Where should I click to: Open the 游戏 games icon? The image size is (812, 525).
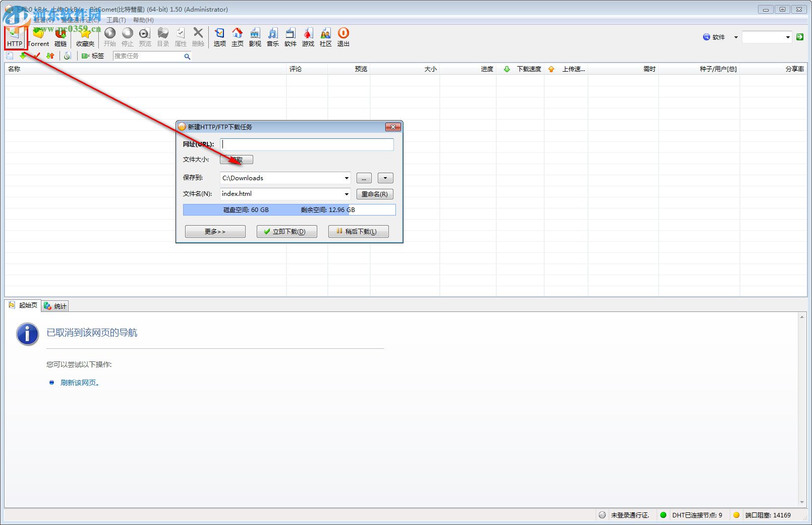308,37
